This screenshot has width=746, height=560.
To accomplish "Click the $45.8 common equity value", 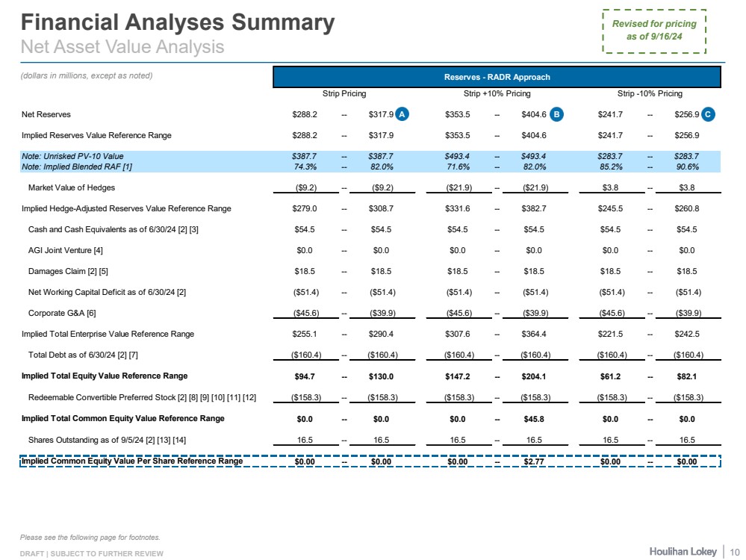I will [533, 418].
